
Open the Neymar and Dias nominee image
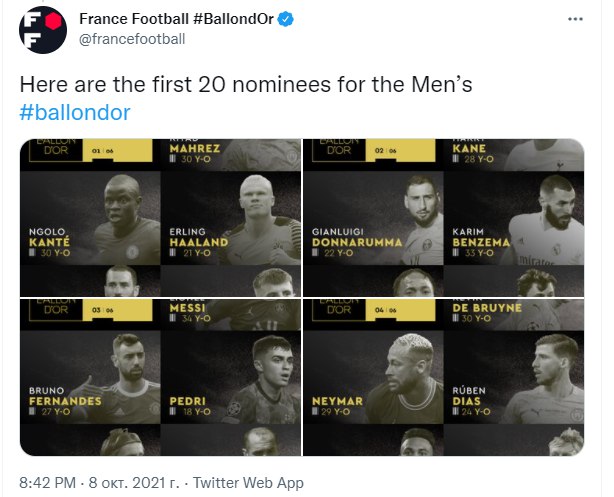point(444,378)
